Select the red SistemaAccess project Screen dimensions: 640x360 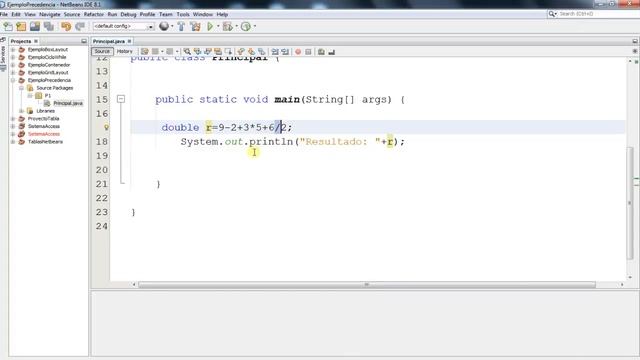pos(44,134)
